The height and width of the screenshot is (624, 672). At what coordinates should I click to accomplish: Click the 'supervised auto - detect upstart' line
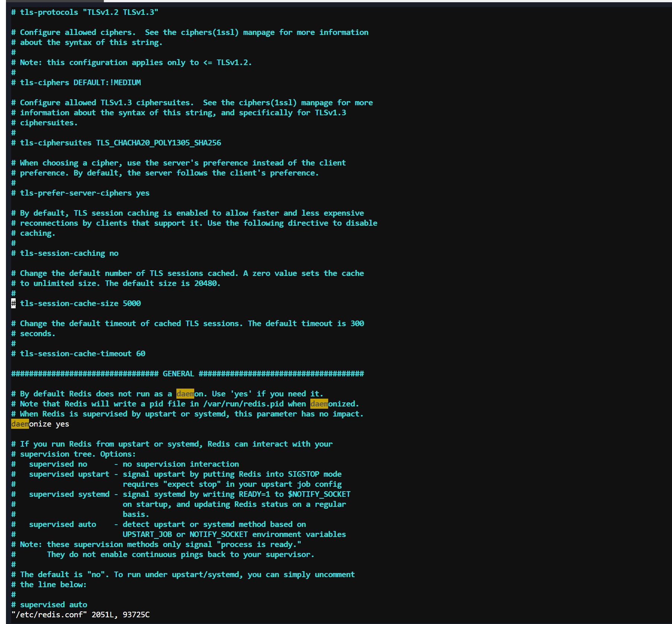coord(159,524)
